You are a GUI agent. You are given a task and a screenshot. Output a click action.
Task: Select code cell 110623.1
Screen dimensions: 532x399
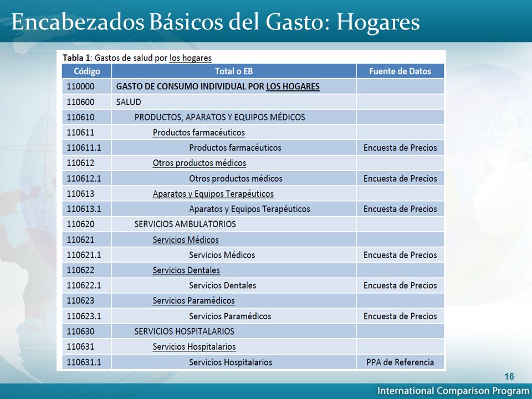87,316
